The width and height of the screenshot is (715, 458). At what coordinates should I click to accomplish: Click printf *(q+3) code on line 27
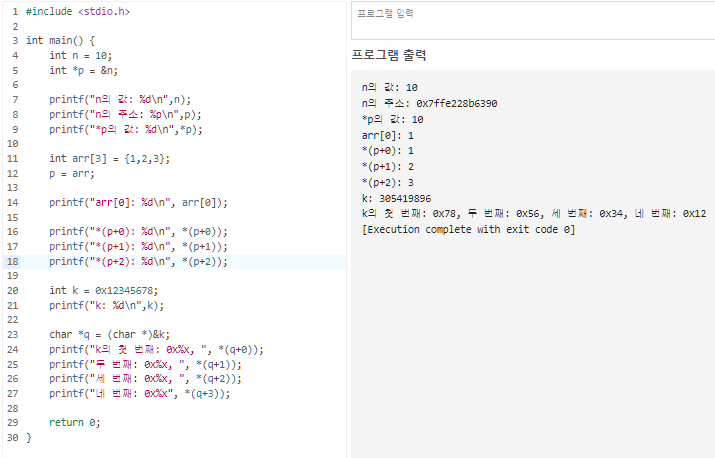(x=140, y=394)
